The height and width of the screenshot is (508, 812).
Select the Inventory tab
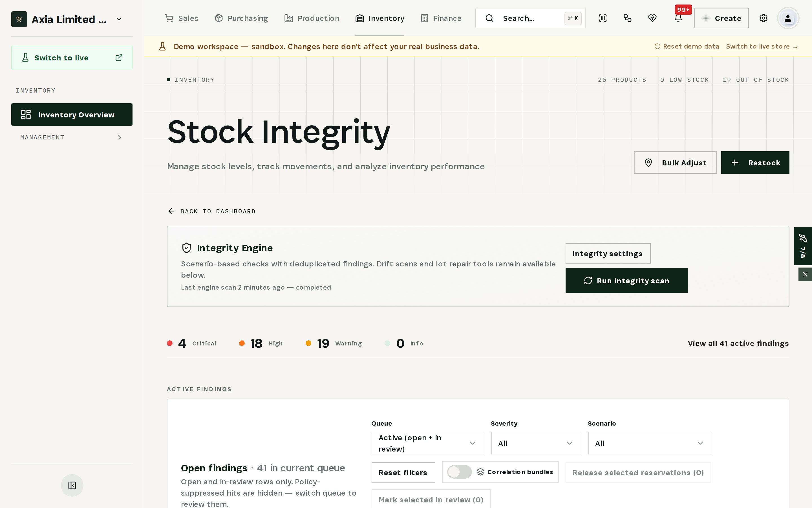380,18
